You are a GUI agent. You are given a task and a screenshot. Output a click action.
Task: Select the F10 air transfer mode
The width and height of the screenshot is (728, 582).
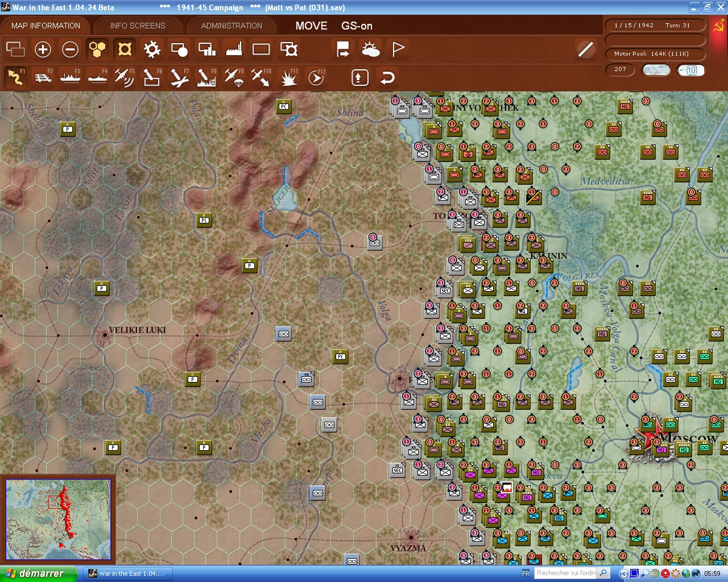261,77
